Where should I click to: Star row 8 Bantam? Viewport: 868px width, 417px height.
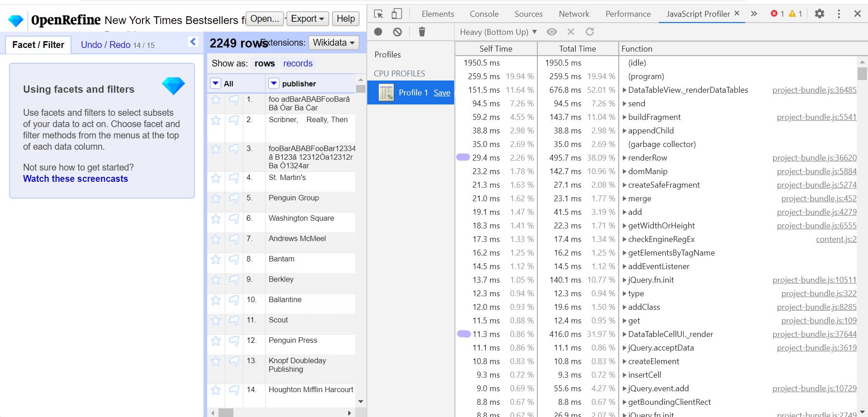tap(216, 259)
